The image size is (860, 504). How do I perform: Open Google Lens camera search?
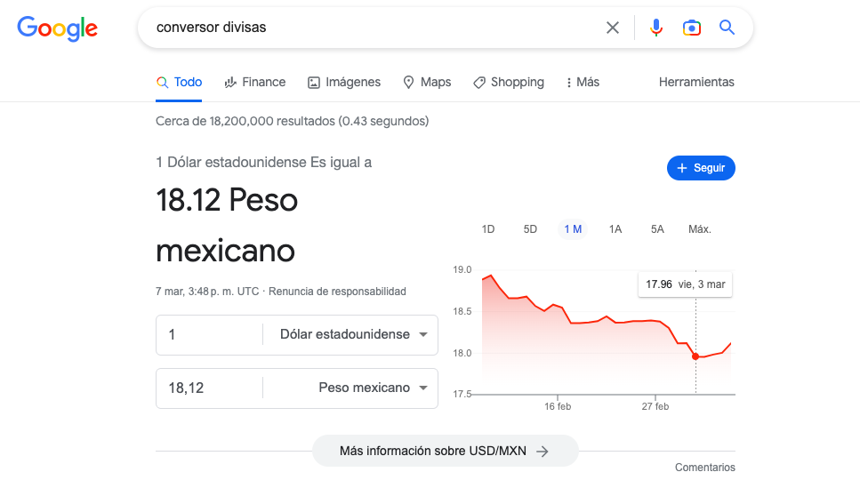tap(692, 28)
